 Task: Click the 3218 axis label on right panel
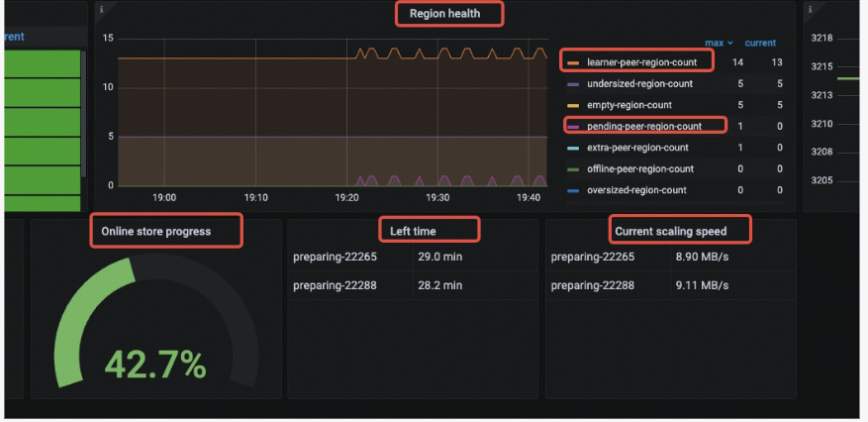(x=821, y=39)
